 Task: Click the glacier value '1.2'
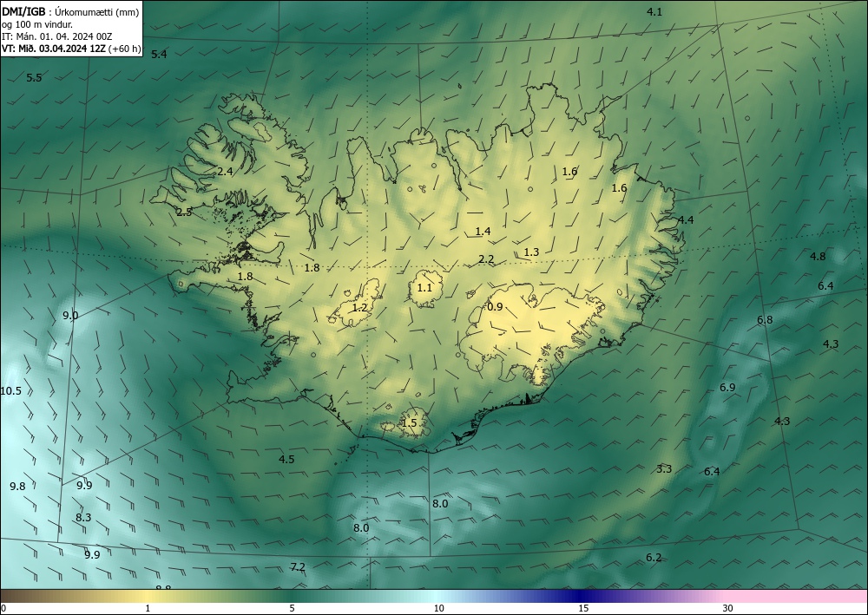tap(360, 308)
